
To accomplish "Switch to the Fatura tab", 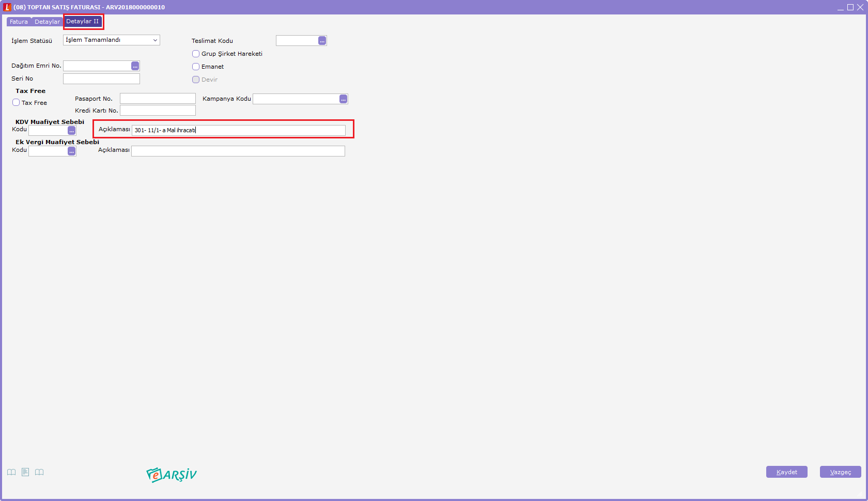I will coord(19,22).
